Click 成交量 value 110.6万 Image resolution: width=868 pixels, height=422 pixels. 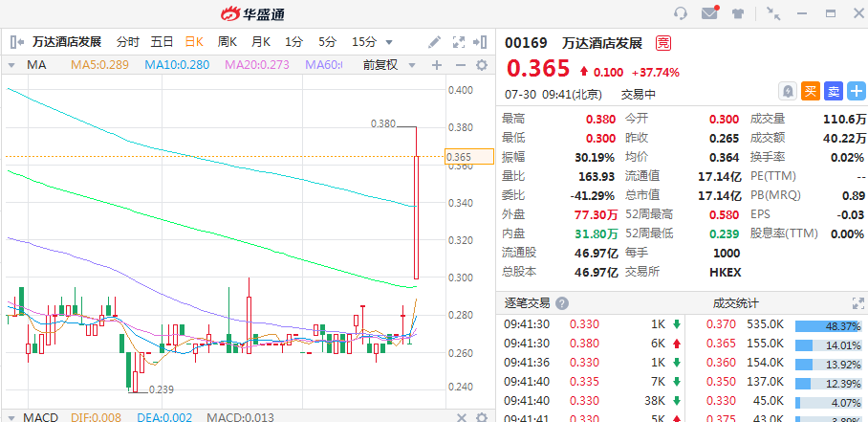click(x=845, y=119)
